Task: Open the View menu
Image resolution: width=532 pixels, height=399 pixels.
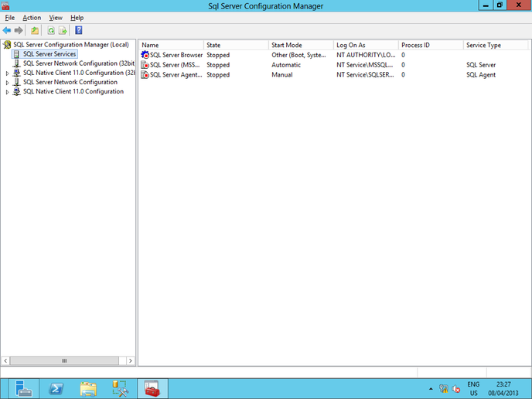Action: coord(56,18)
